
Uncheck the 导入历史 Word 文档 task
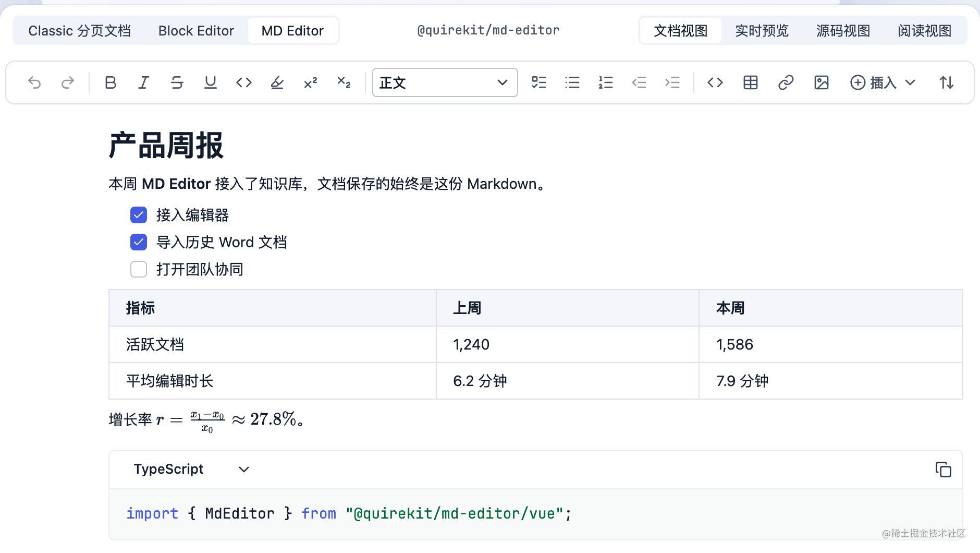pyautogui.click(x=139, y=242)
